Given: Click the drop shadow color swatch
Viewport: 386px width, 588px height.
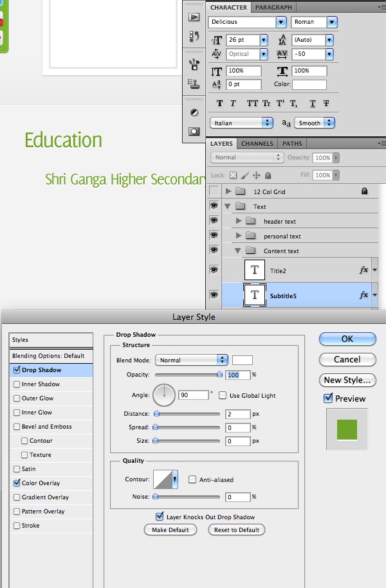Looking at the screenshot, I should pyautogui.click(x=243, y=360).
